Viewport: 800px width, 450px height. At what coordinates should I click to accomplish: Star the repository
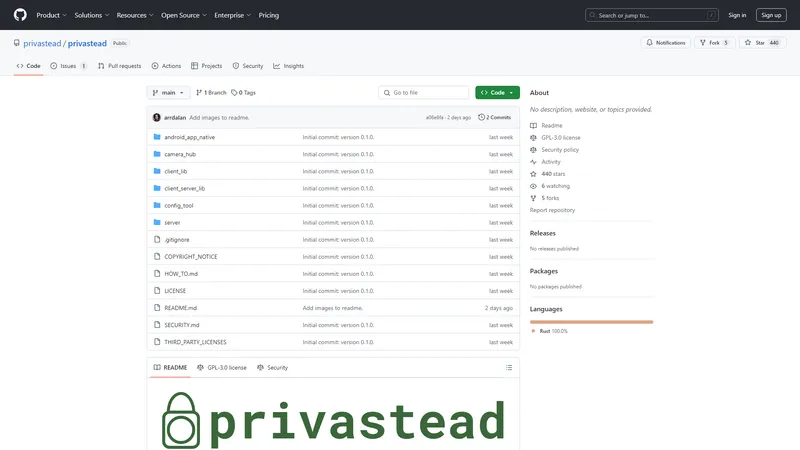point(763,43)
